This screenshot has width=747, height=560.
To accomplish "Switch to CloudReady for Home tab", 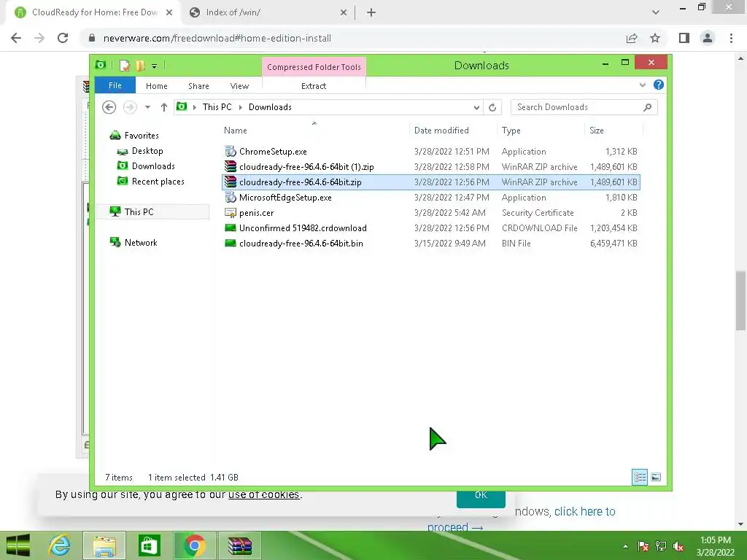I will [94, 12].
